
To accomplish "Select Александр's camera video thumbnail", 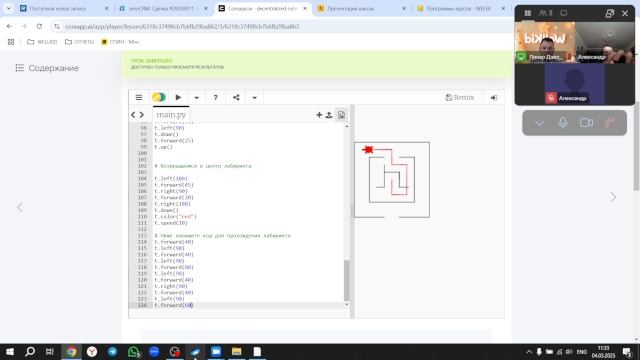I will 605,42.
